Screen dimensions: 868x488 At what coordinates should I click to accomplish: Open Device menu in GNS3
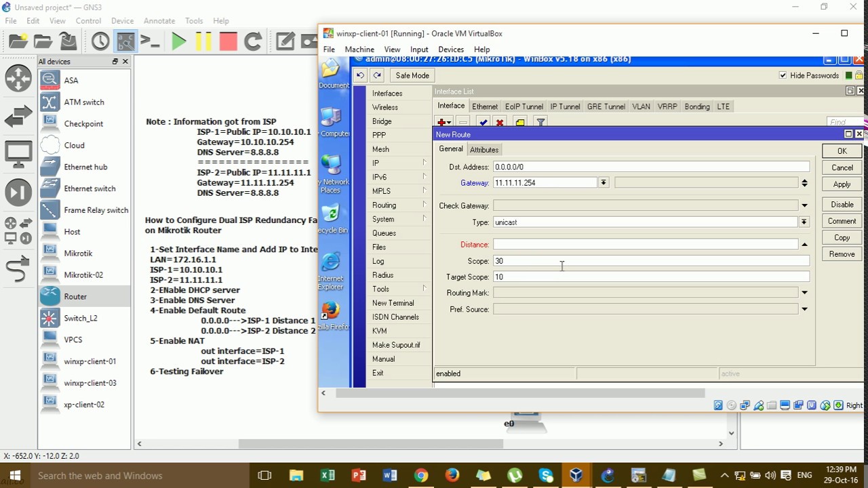pyautogui.click(x=122, y=21)
